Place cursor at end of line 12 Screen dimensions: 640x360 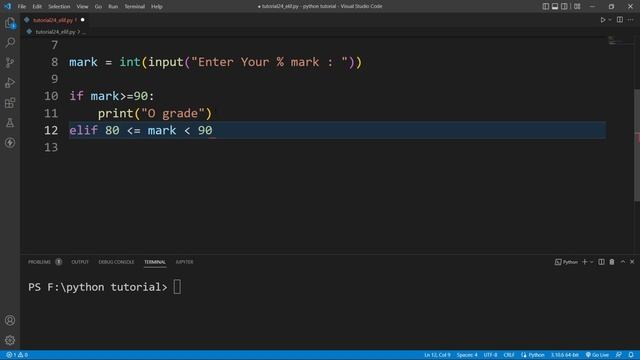pyautogui.click(x=213, y=130)
